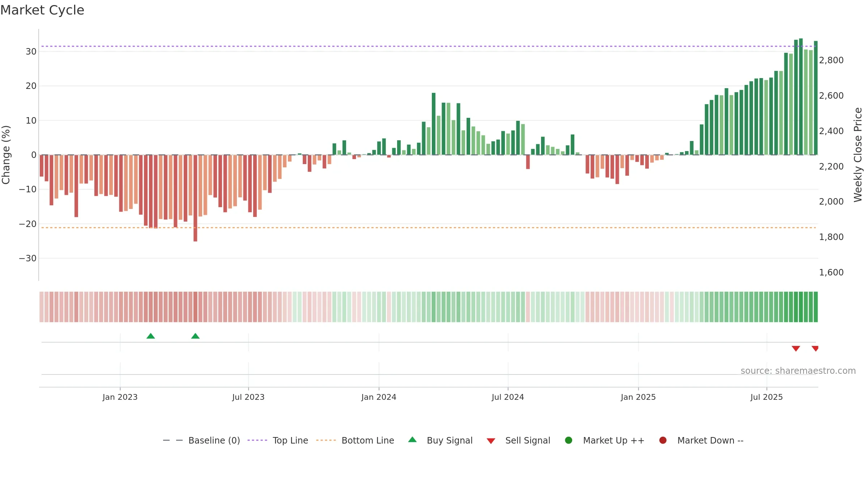
Task: Toggle the Bottom Line legend entry
Action: tap(355, 440)
